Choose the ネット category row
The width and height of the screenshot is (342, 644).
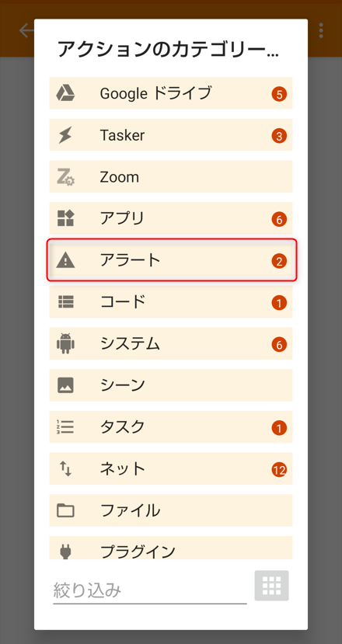tap(171, 468)
